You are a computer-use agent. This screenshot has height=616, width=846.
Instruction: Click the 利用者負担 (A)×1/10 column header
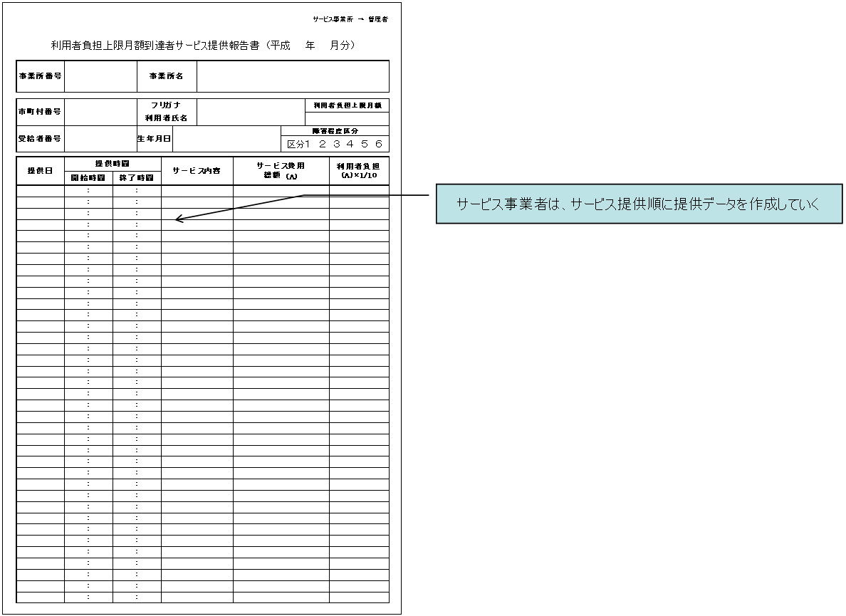(x=359, y=171)
